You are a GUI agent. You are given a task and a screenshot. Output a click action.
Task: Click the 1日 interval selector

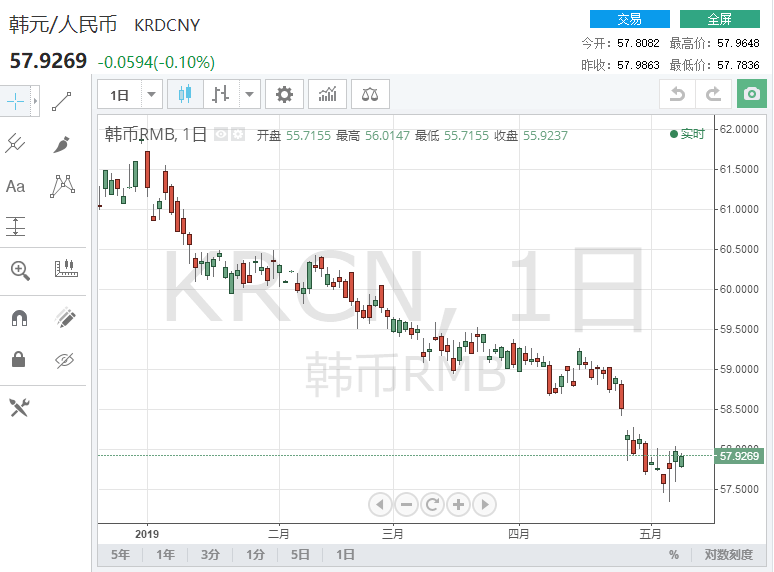pos(119,94)
